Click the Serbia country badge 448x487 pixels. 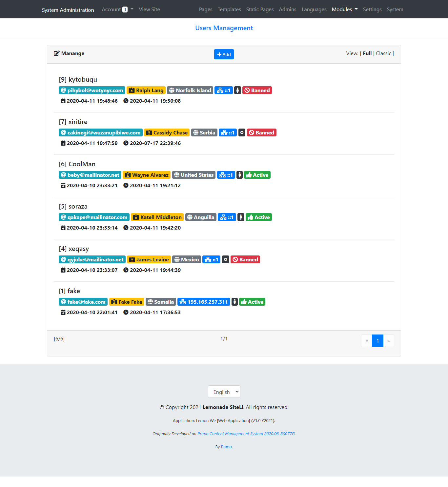click(x=204, y=132)
